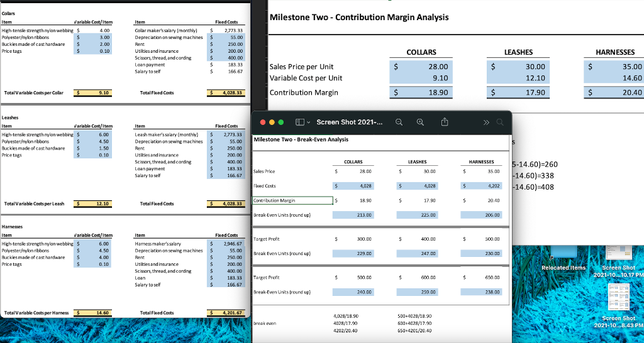Click the 238.00 break-even units cell
The height and width of the screenshot is (343, 644).
click(481, 292)
